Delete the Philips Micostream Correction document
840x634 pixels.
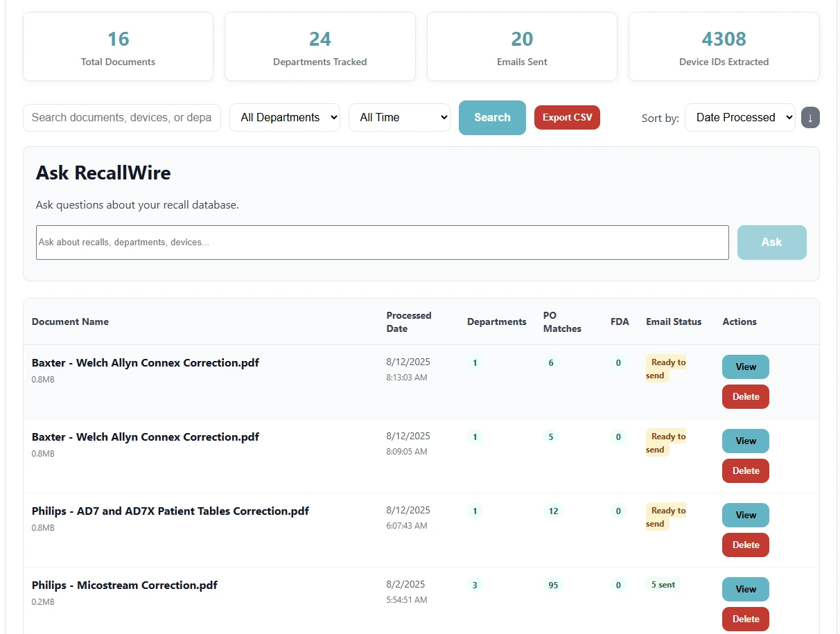click(x=746, y=619)
